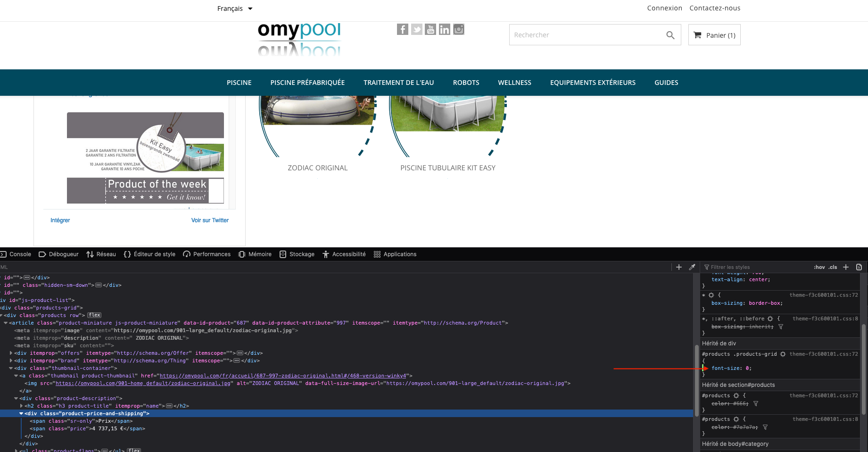The image size is (868, 452).
Task: Switch to the Réseau tab
Action: pyautogui.click(x=101, y=254)
